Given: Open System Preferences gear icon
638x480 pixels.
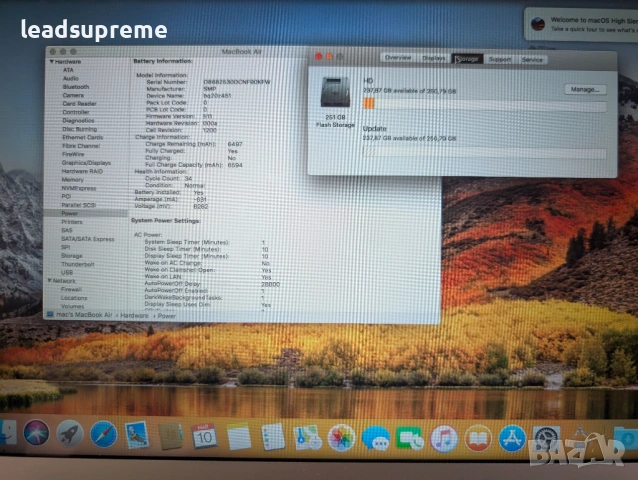Looking at the screenshot, I should coord(546,439).
